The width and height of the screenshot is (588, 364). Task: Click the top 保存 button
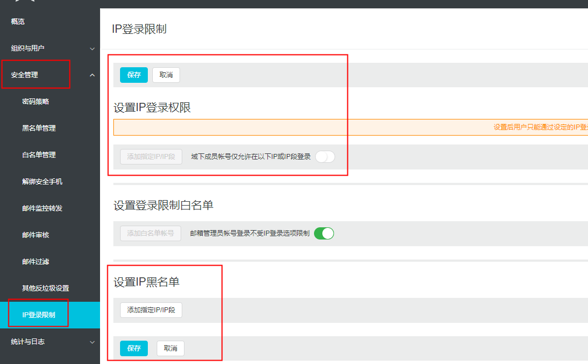click(134, 75)
